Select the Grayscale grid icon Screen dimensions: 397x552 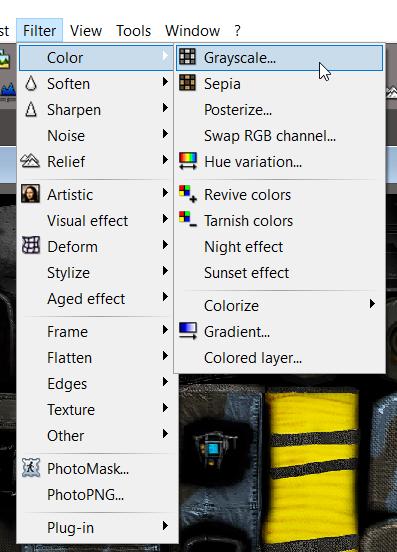(187, 57)
